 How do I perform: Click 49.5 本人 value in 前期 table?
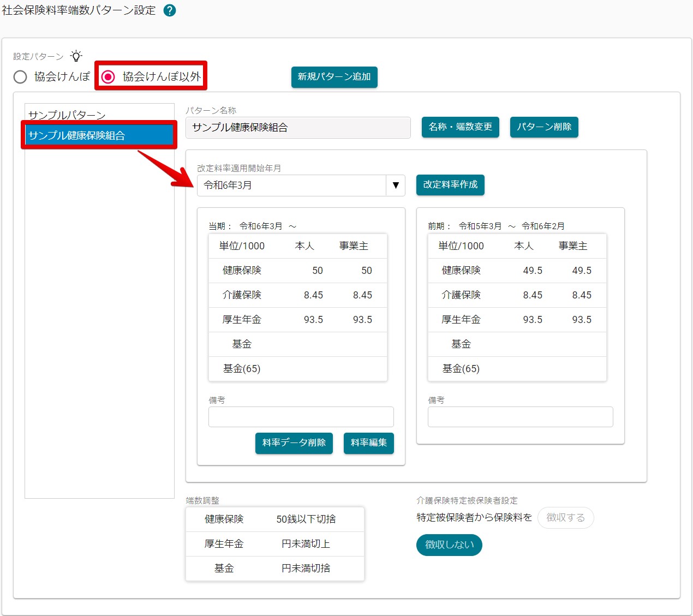click(x=533, y=271)
